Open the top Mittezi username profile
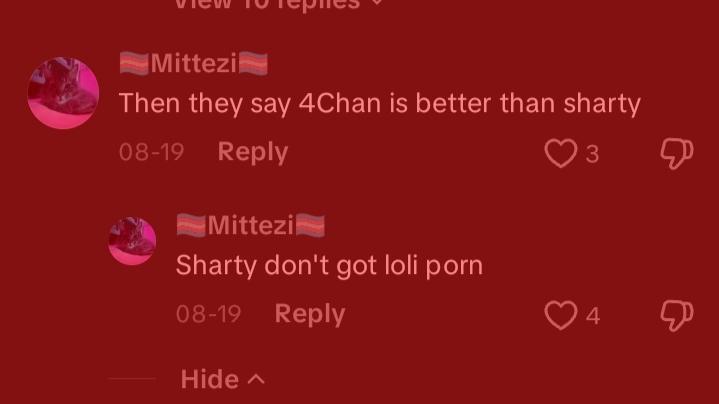The height and width of the screenshot is (404, 719). click(194, 63)
